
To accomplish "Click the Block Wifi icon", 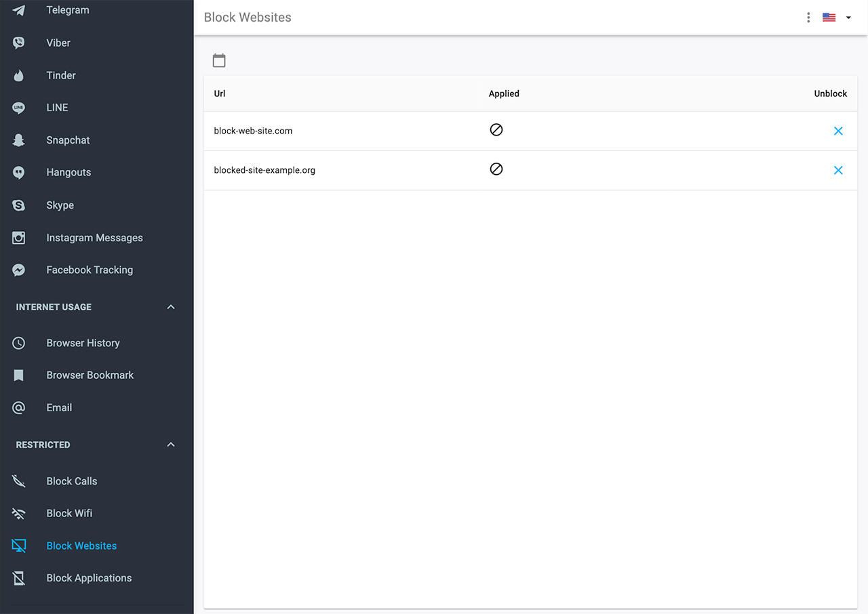I will [x=19, y=514].
